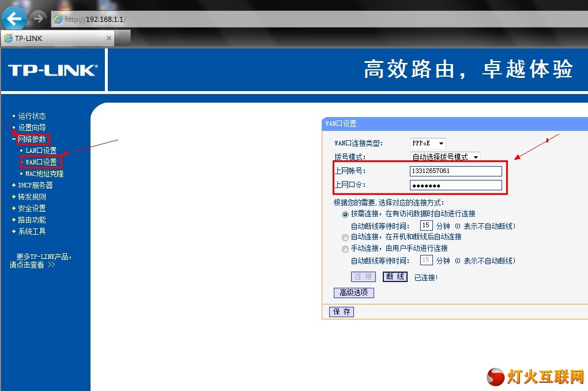The height and width of the screenshot is (391, 588).
Task: Open 高级选项 advanced options
Action: [353, 293]
